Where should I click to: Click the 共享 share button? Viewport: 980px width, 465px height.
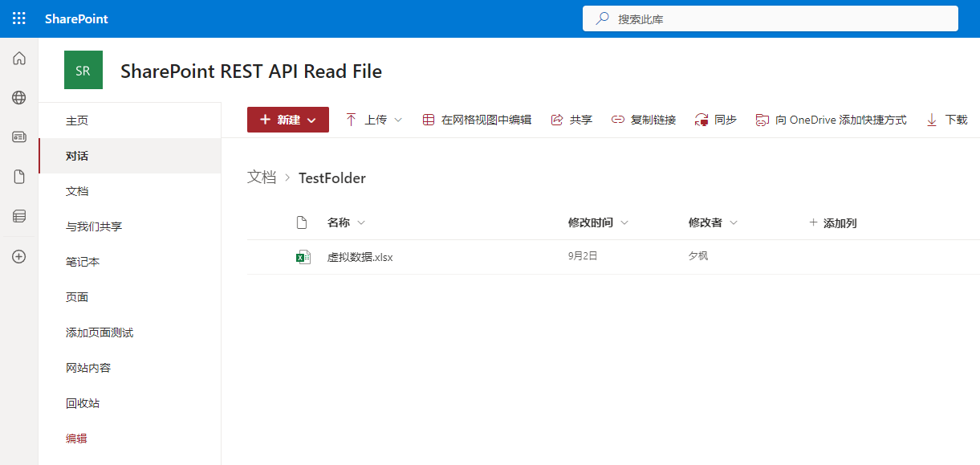pyautogui.click(x=571, y=120)
